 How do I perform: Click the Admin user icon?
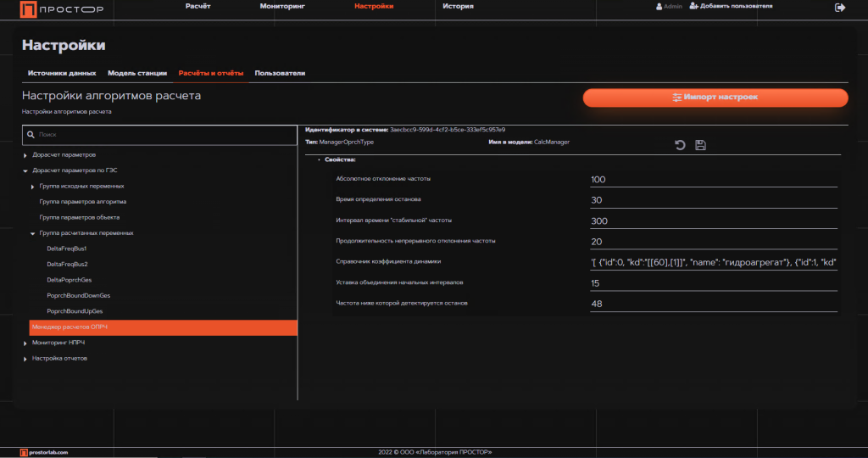(x=659, y=6)
